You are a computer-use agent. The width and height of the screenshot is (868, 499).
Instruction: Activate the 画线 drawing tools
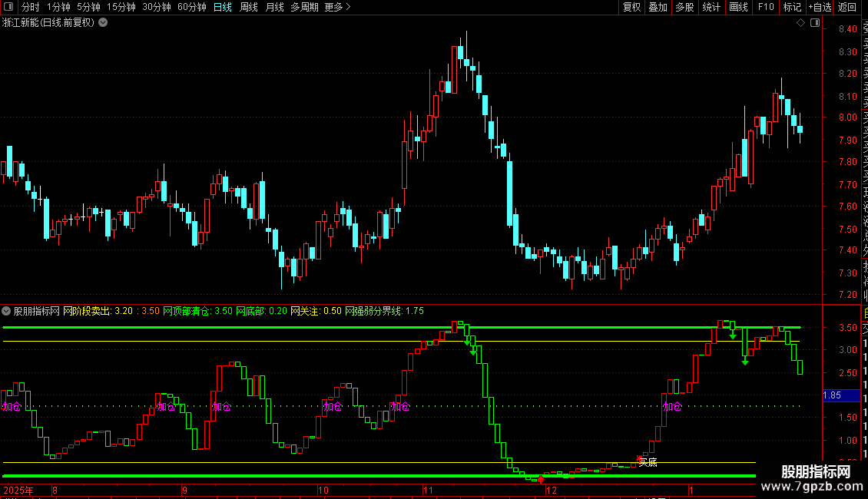click(x=738, y=7)
